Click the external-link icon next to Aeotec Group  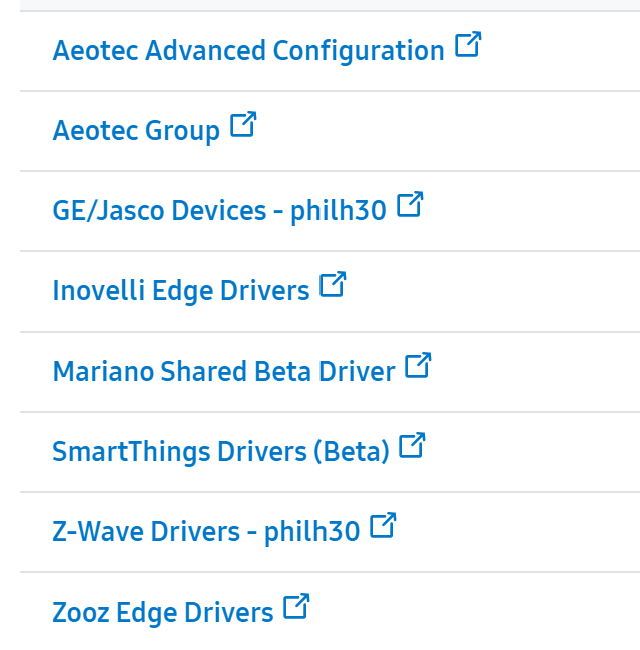click(x=243, y=125)
